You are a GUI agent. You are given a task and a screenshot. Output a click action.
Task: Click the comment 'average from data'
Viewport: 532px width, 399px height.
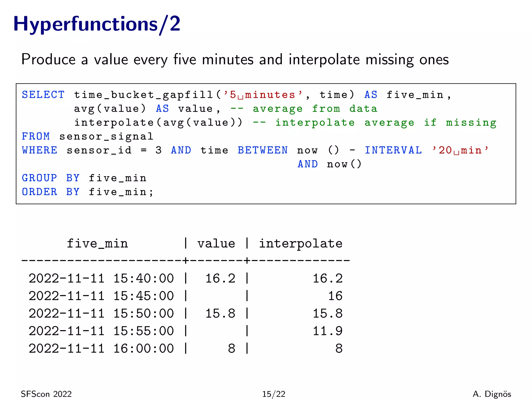tap(315, 109)
